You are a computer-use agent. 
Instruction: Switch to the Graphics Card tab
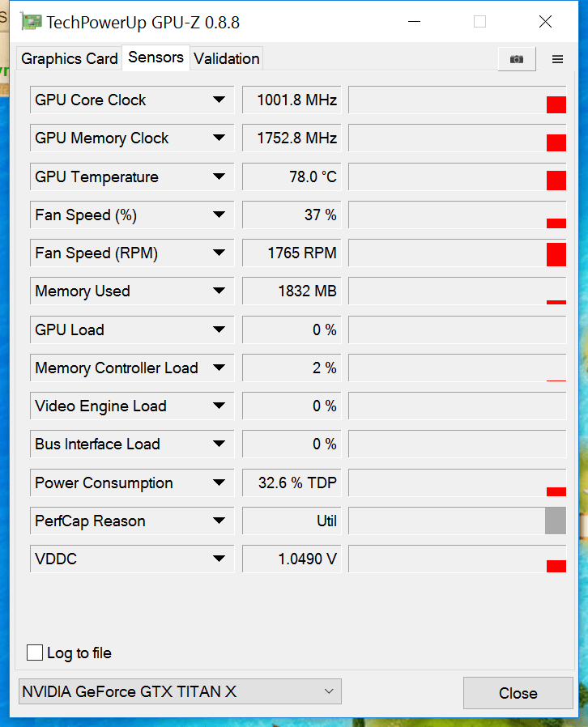coord(69,58)
